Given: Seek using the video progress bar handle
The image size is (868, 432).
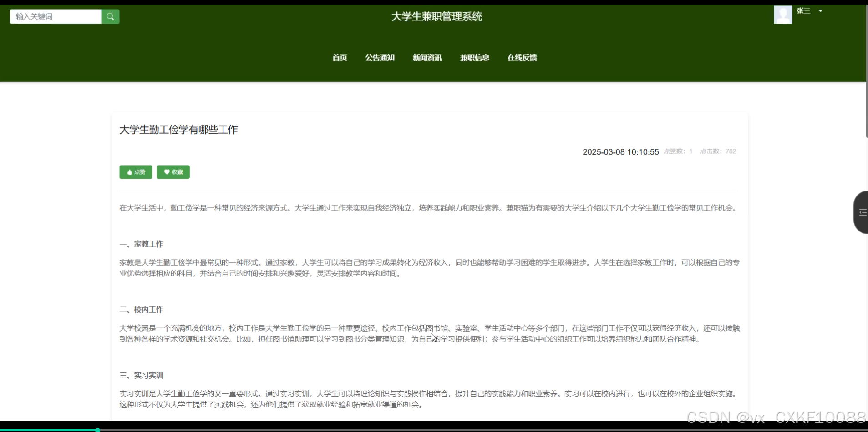Looking at the screenshot, I should 98,430.
